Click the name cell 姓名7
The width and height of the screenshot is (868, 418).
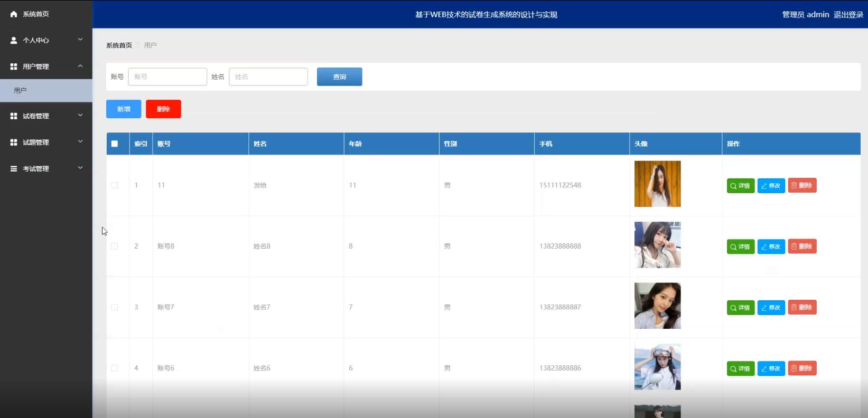262,307
